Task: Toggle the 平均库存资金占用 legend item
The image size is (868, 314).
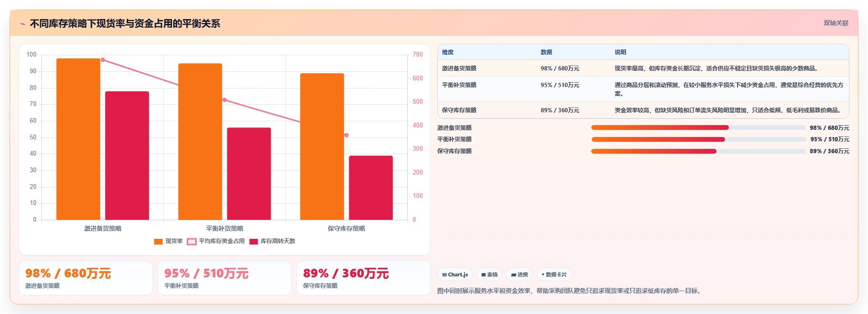Action: [216, 241]
